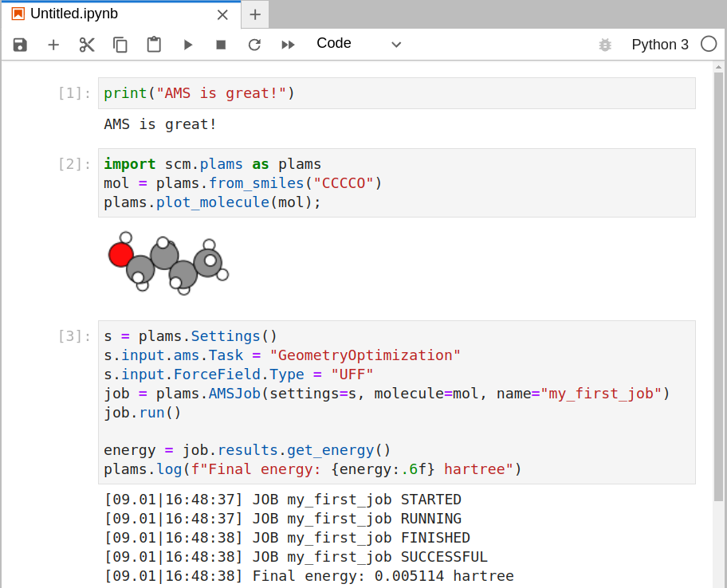
Task: Restart the kernel
Action: tap(253, 45)
